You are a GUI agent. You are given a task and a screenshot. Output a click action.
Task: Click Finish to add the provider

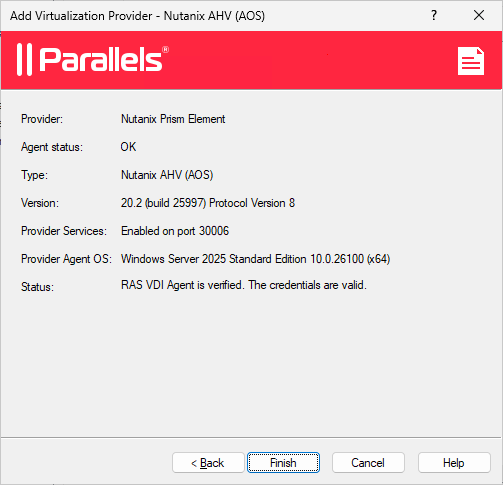(x=283, y=463)
